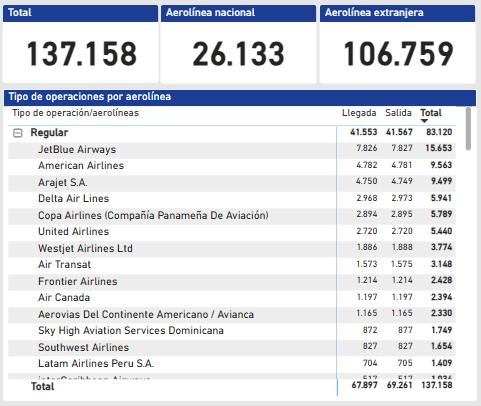Select the Aerovias Del Continente Americano / Avianca row
481x406 pixels.
click(x=232, y=314)
